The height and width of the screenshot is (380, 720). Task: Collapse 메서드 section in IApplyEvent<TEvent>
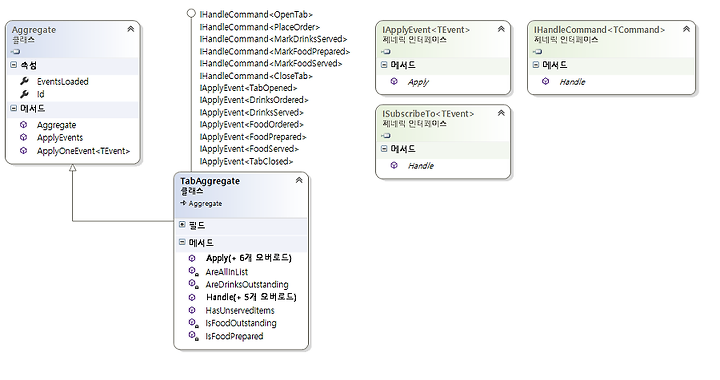(x=384, y=65)
